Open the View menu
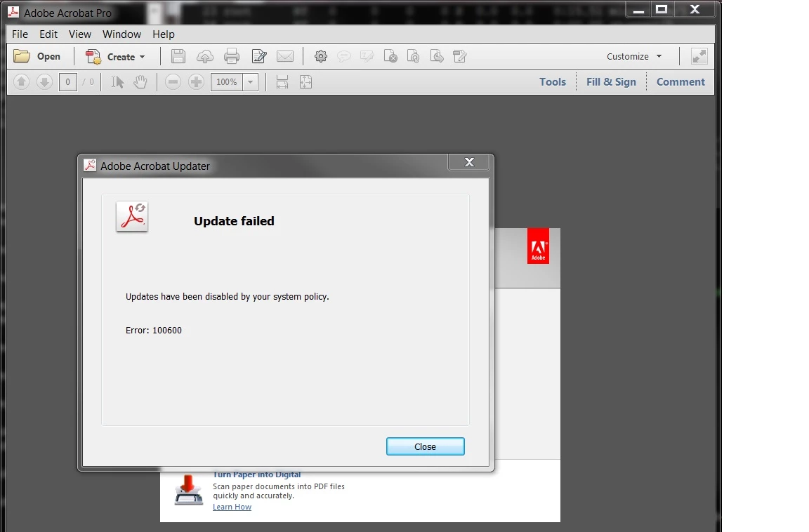The width and height of the screenshot is (809, 532). pos(80,34)
